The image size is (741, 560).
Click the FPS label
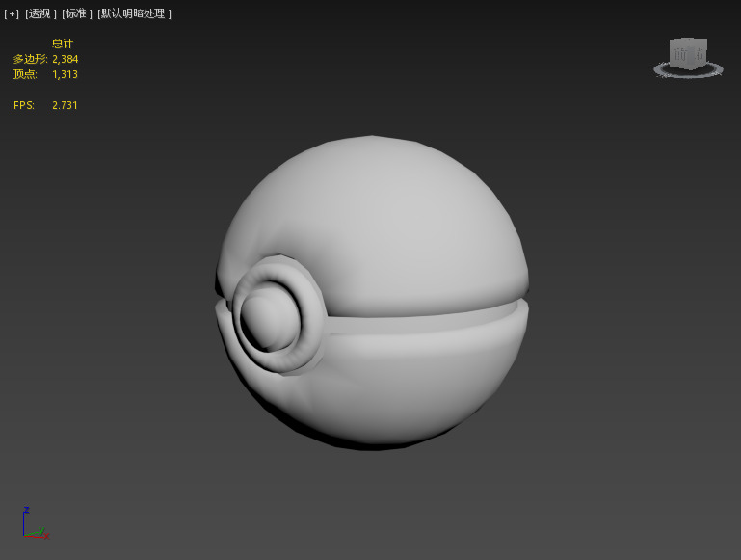pos(24,105)
